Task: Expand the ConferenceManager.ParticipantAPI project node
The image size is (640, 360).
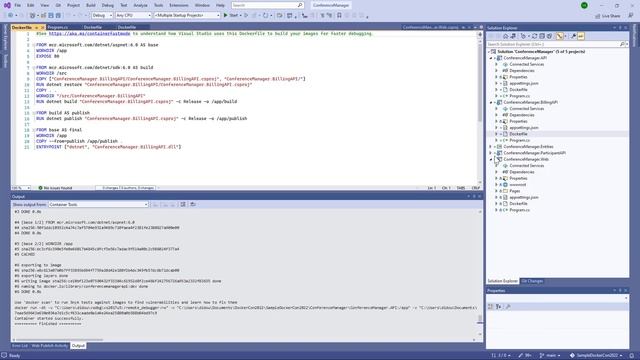Action: point(491,153)
